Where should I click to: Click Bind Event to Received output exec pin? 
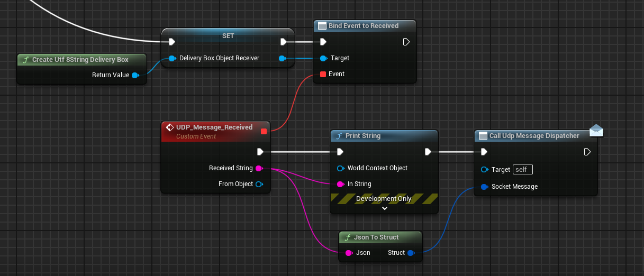coord(406,42)
